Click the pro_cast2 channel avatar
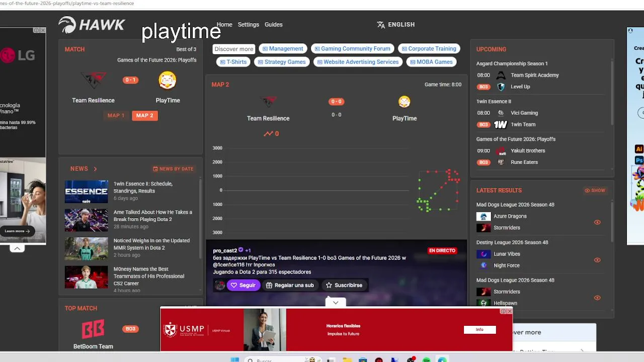 [220, 286]
